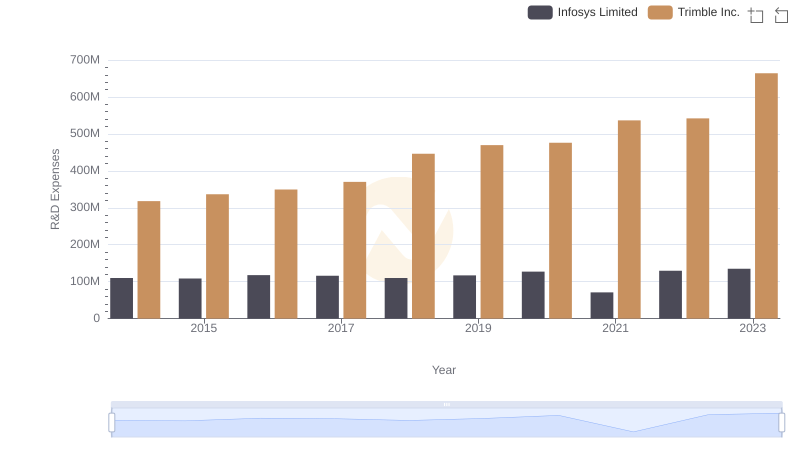Click the 2019 x-axis label
The height and width of the screenshot is (461, 800).
click(x=478, y=328)
